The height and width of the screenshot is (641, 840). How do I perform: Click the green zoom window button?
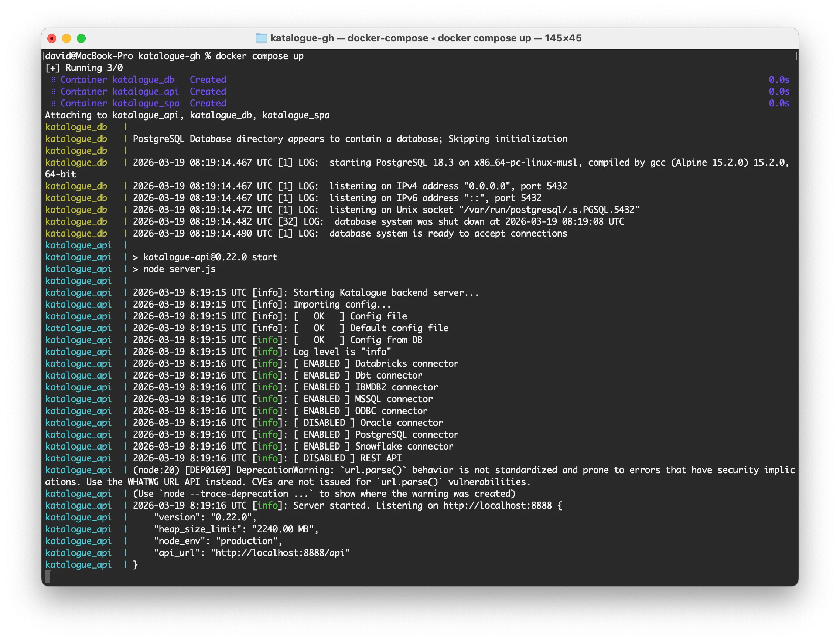(81, 38)
